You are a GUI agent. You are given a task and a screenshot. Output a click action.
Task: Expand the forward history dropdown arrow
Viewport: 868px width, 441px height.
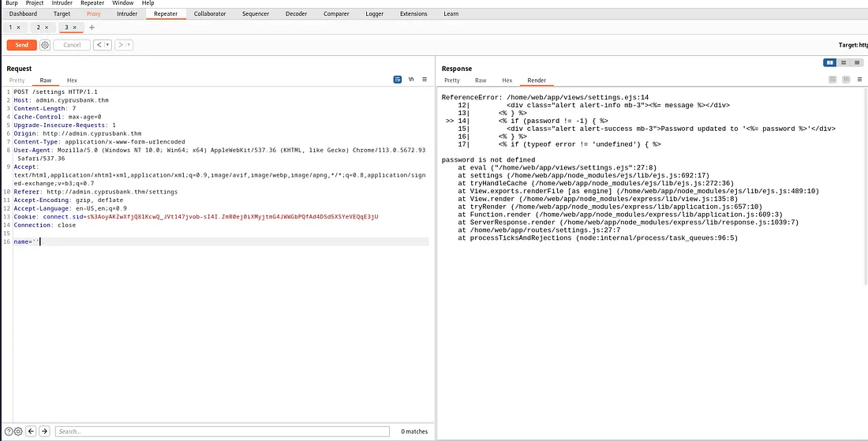129,45
